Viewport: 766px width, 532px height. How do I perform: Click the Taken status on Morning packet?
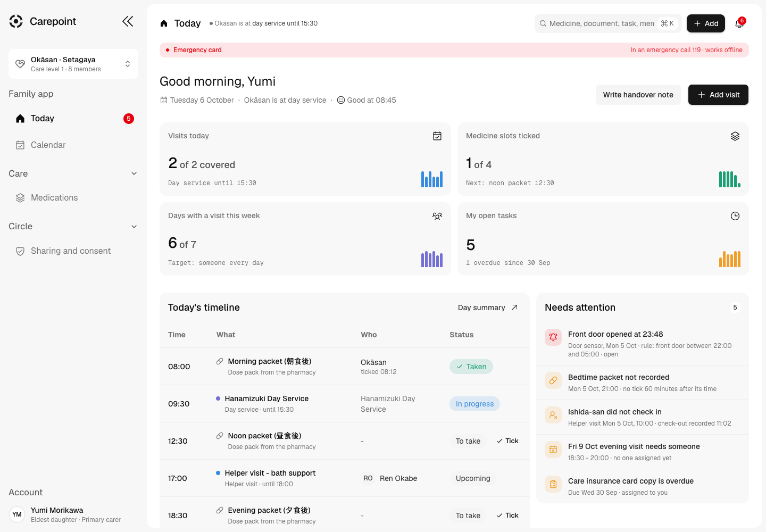pyautogui.click(x=471, y=367)
